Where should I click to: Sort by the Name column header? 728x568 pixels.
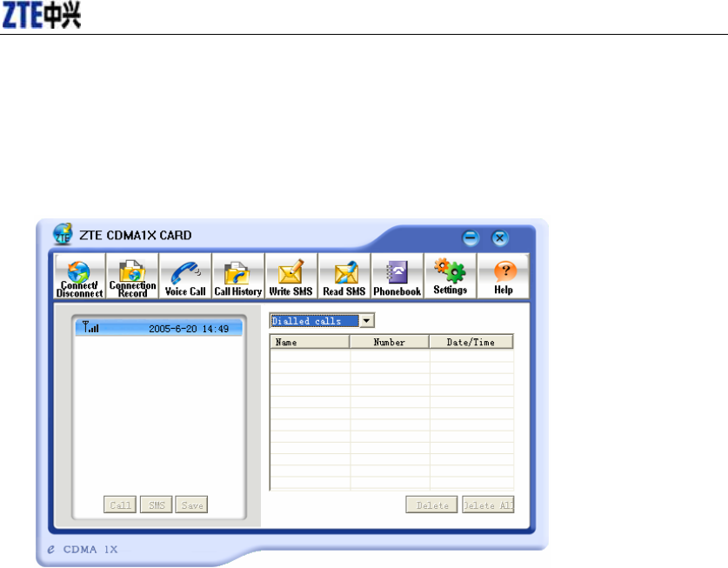pyautogui.click(x=310, y=342)
